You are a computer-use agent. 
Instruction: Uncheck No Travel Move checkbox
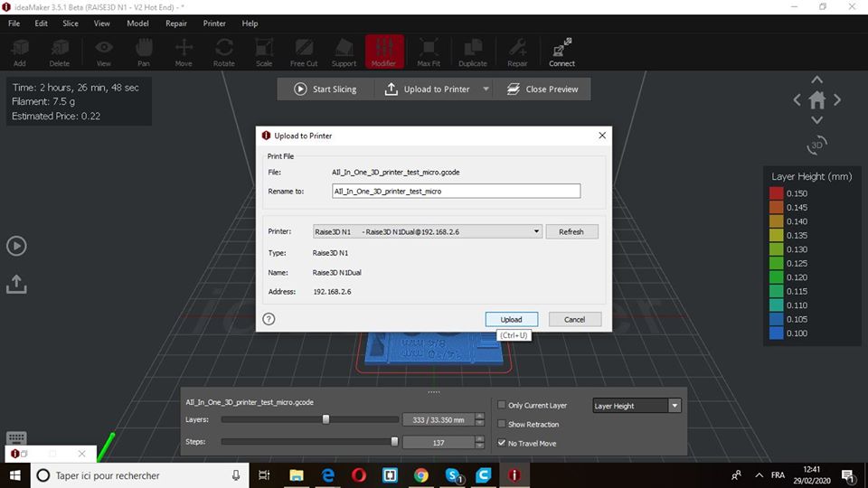coord(502,443)
